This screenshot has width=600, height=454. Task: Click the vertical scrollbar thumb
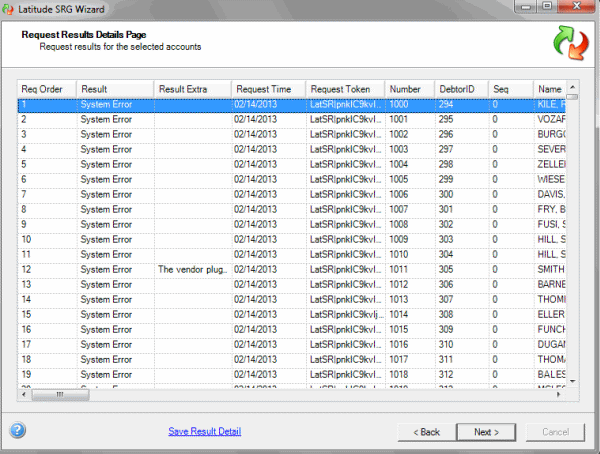click(x=572, y=96)
